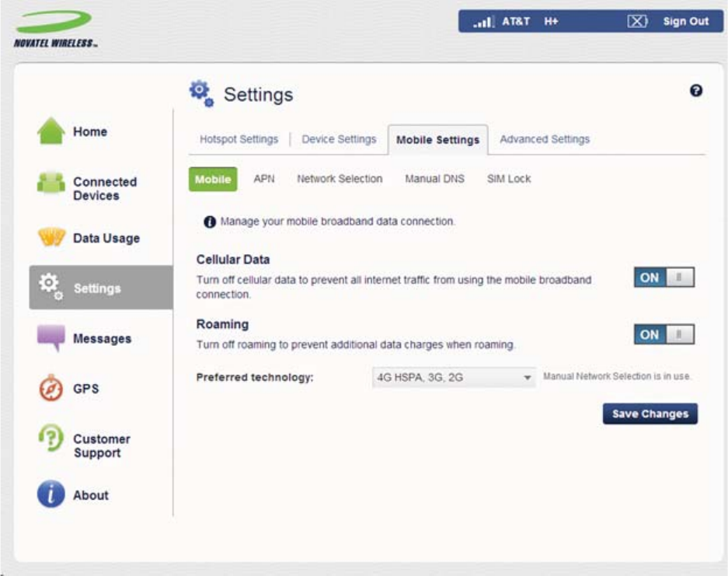
Task: Open the Device Settings tab
Action: [x=339, y=139]
